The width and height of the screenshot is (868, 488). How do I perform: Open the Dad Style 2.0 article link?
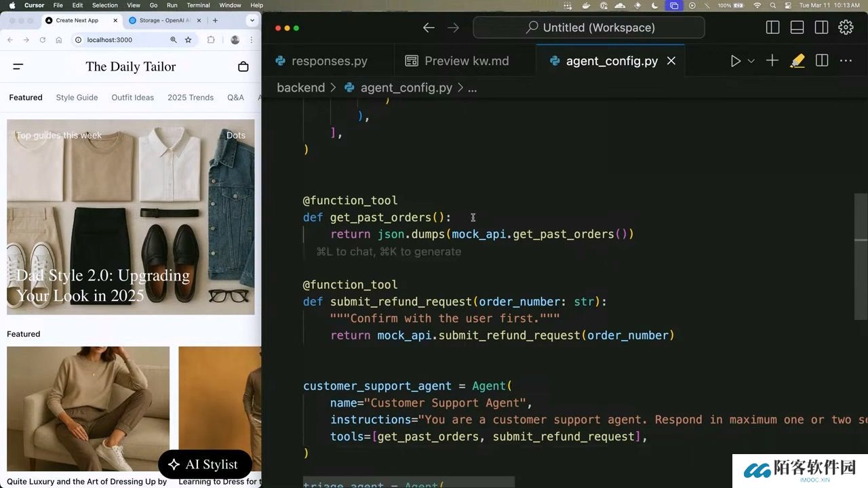point(103,285)
